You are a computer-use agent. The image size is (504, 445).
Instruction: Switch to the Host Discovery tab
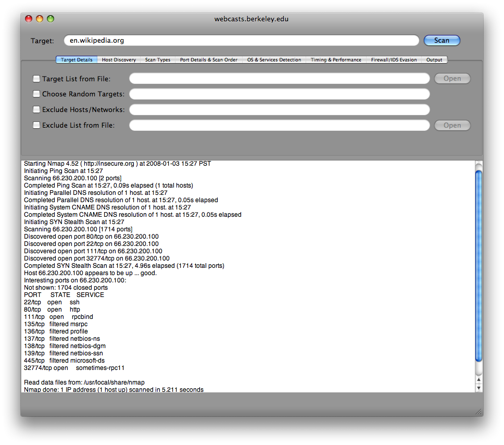coord(119,60)
